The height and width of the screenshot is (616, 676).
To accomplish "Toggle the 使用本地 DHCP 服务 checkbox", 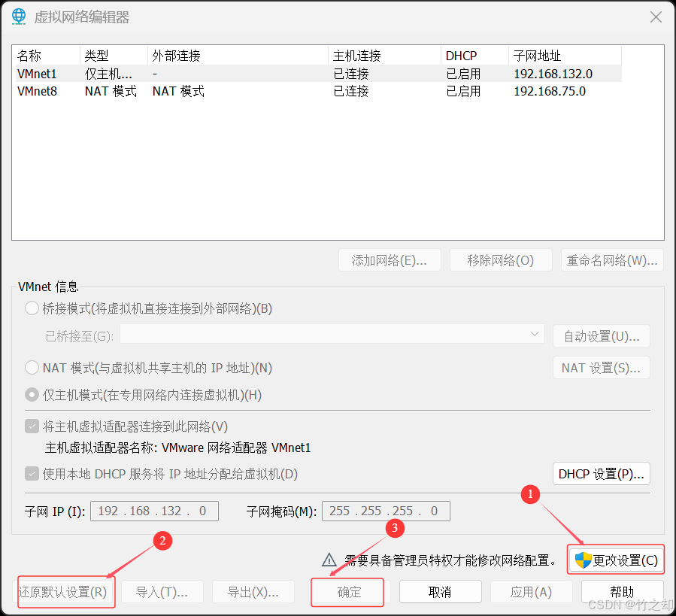I will click(x=31, y=474).
